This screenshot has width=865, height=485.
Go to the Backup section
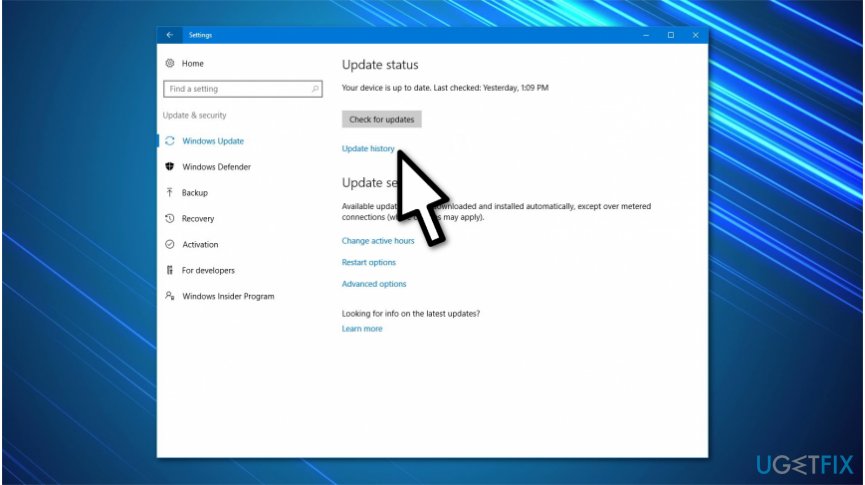click(x=195, y=193)
